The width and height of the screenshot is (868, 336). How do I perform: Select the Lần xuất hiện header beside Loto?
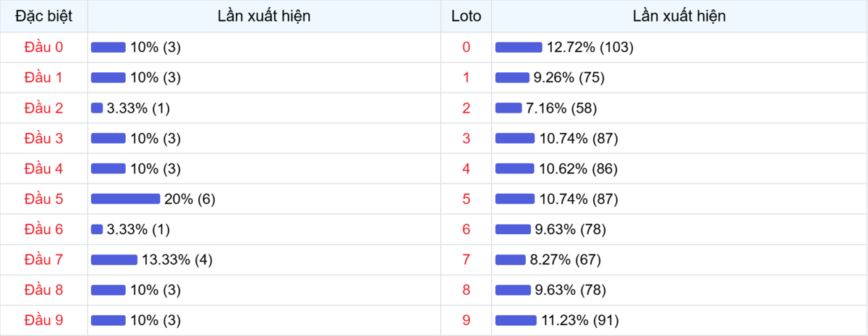pyautogui.click(x=678, y=16)
